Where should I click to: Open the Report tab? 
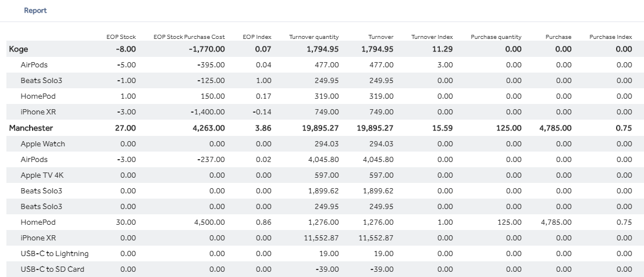35,10
